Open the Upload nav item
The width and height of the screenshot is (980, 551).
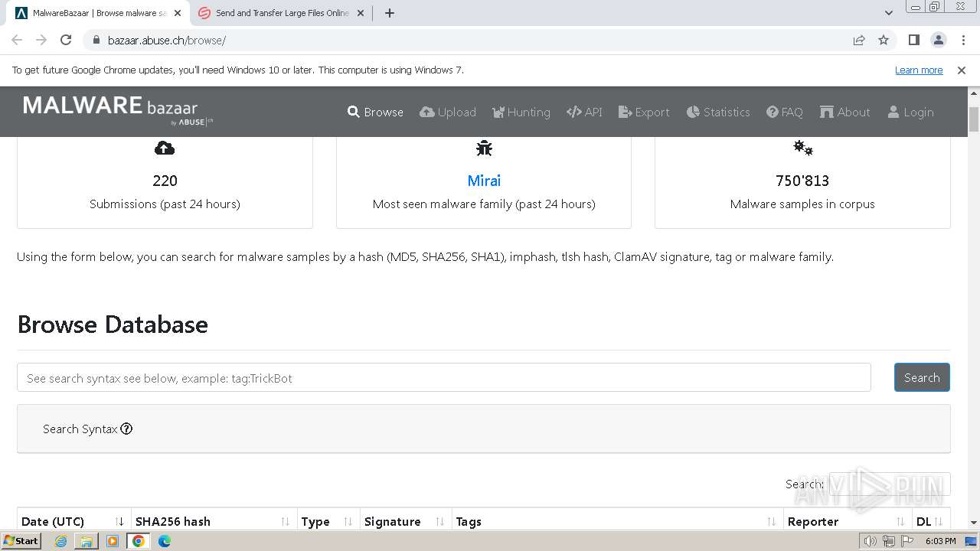(448, 112)
